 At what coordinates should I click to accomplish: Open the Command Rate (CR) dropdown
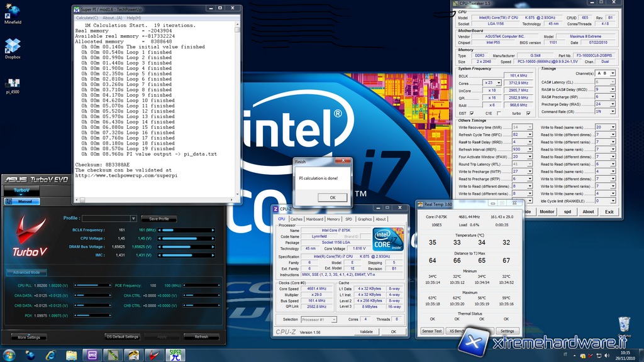613,111
